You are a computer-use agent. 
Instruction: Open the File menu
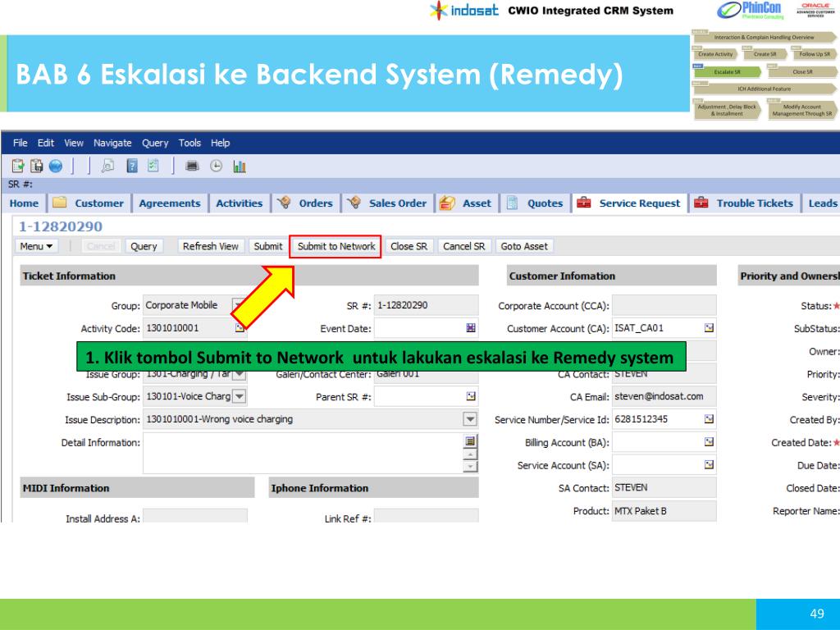[20, 143]
